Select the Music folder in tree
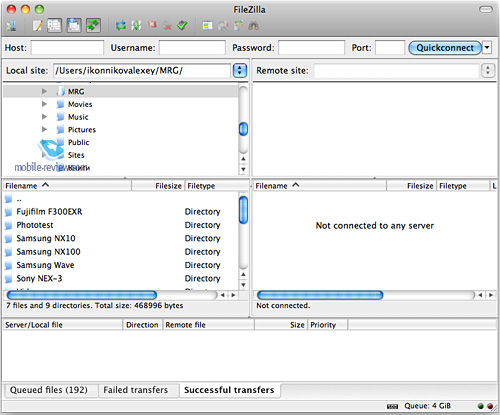The height and width of the screenshot is (415, 500). [78, 117]
